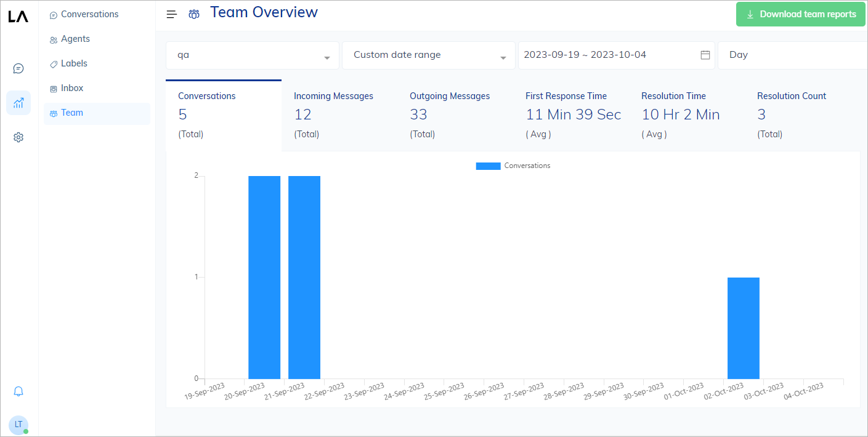Click the 21-Sep-2023 bar
868x437 pixels.
pos(304,277)
